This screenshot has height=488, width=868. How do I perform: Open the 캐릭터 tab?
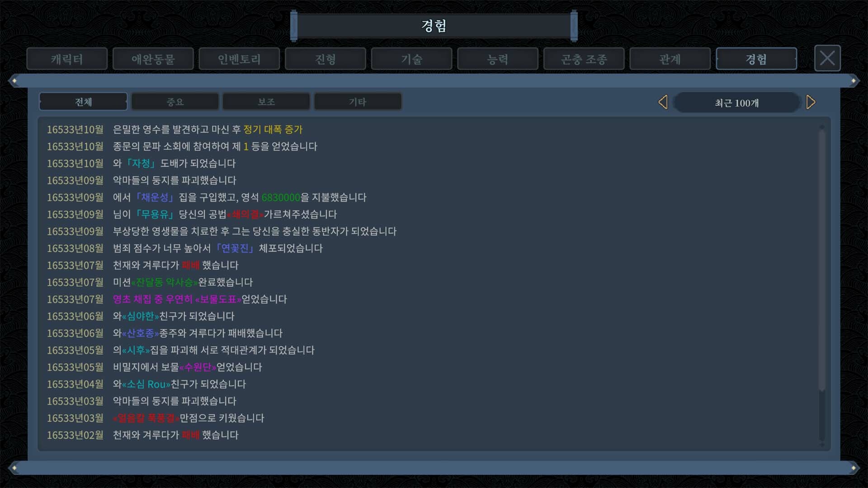67,59
